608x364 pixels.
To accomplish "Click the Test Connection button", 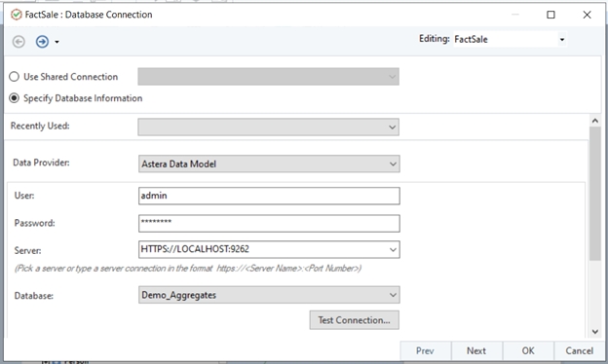I will (354, 320).
